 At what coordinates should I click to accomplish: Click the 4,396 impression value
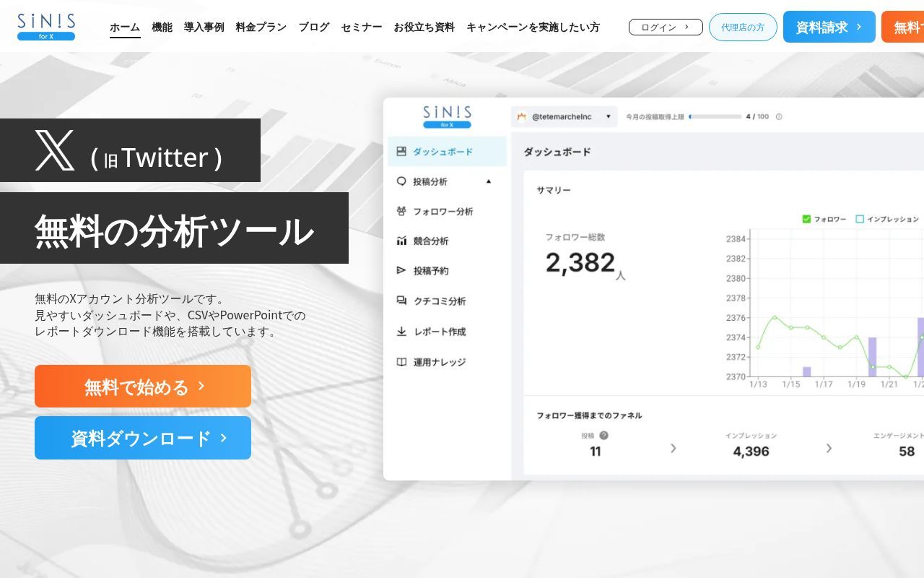751,452
